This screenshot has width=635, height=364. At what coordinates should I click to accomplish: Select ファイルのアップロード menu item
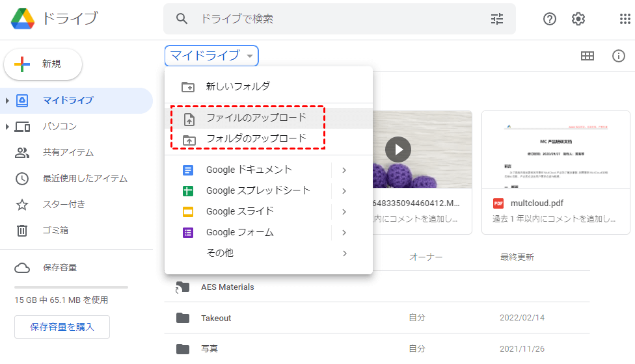[x=256, y=118]
